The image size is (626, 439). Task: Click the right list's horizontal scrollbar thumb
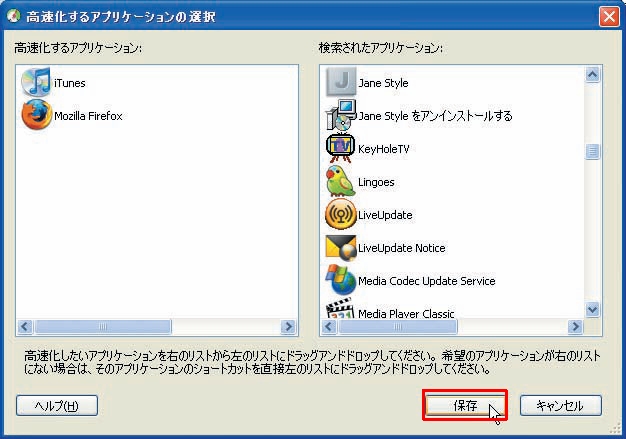[x=398, y=326]
